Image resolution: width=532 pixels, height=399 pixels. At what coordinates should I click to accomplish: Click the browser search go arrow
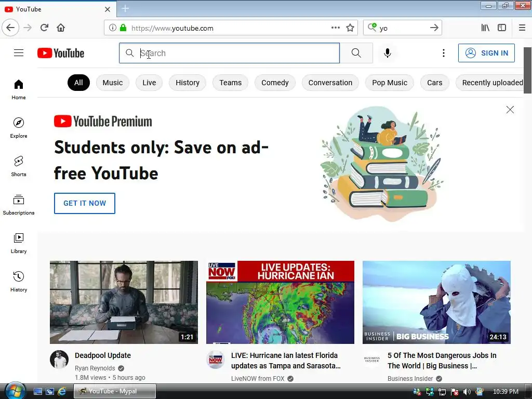pos(434,28)
